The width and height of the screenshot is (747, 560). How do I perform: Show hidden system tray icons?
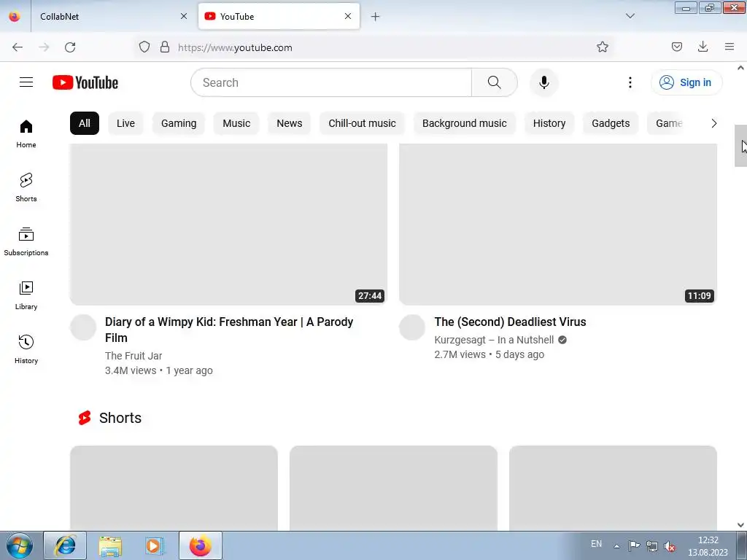pos(616,546)
